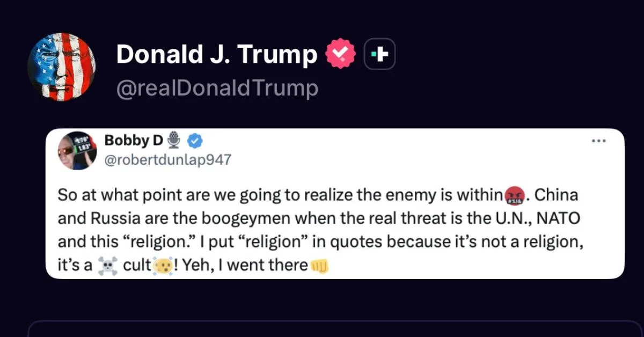Select the Bobby D account name

point(133,141)
